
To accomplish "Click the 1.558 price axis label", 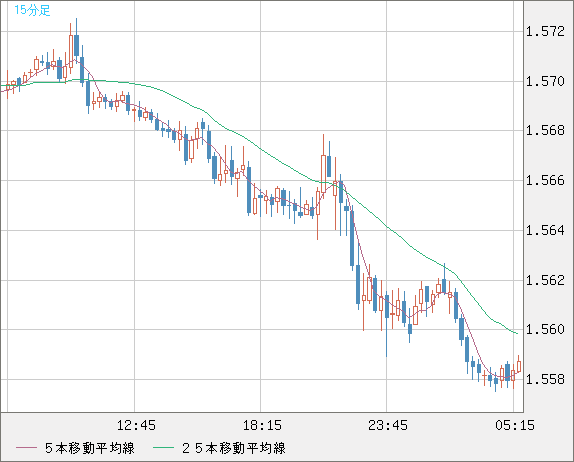I will [x=545, y=379].
